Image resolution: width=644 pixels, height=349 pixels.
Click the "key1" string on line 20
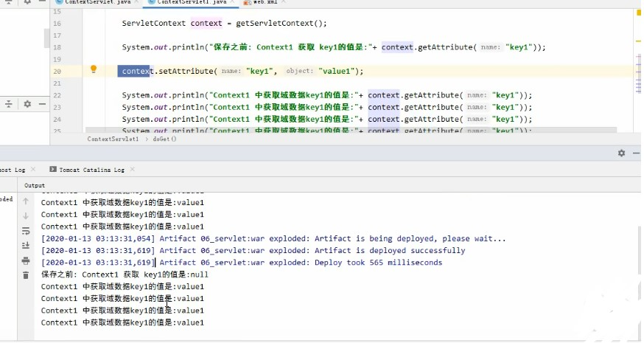coord(259,71)
